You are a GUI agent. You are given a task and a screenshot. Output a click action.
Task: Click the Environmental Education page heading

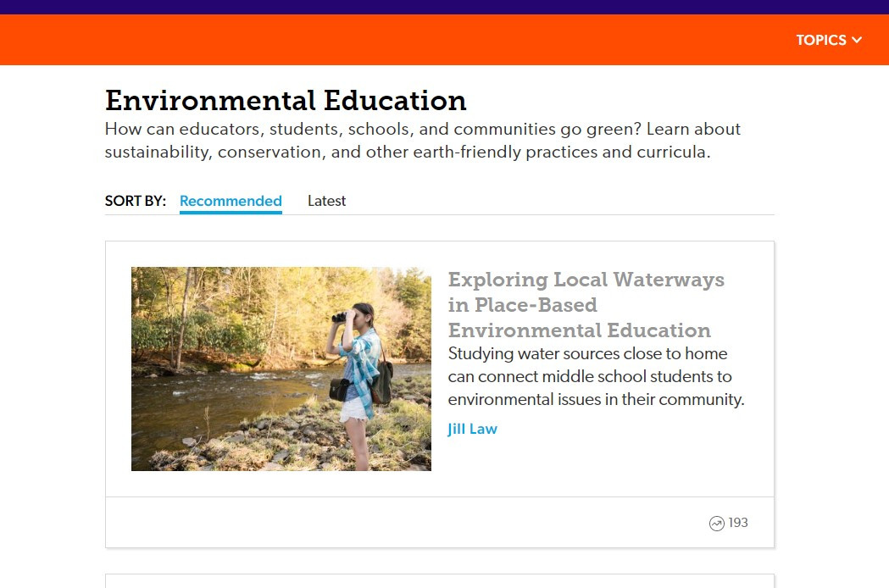[285, 101]
